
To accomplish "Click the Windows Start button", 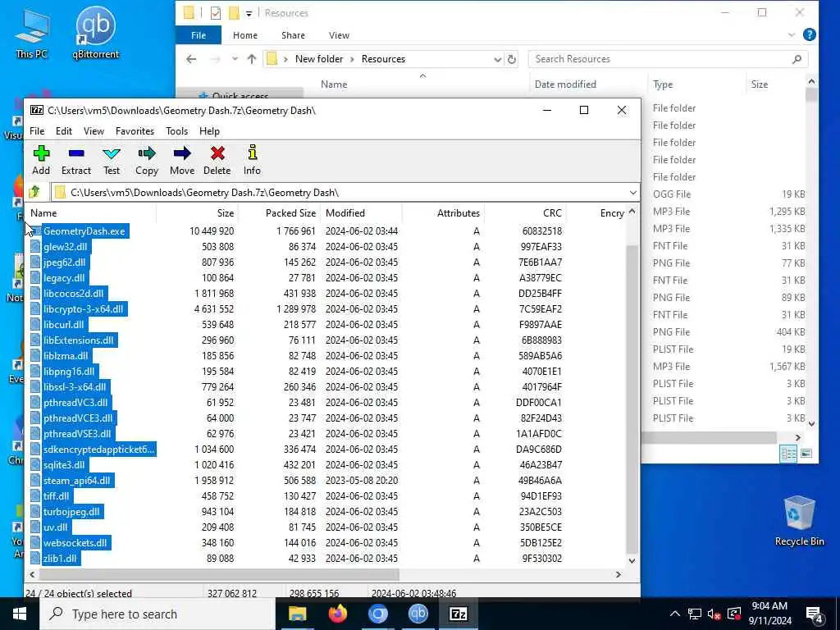I will (x=20, y=614).
